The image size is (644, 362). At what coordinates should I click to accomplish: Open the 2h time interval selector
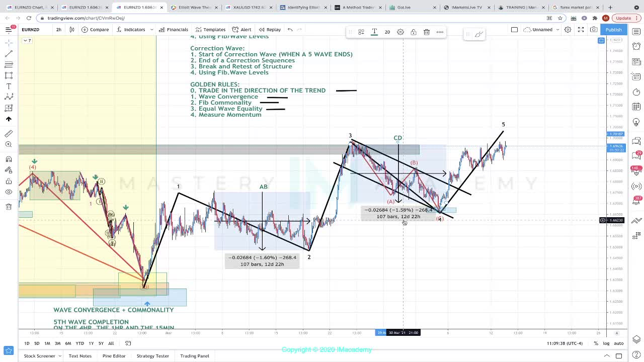[58, 30]
